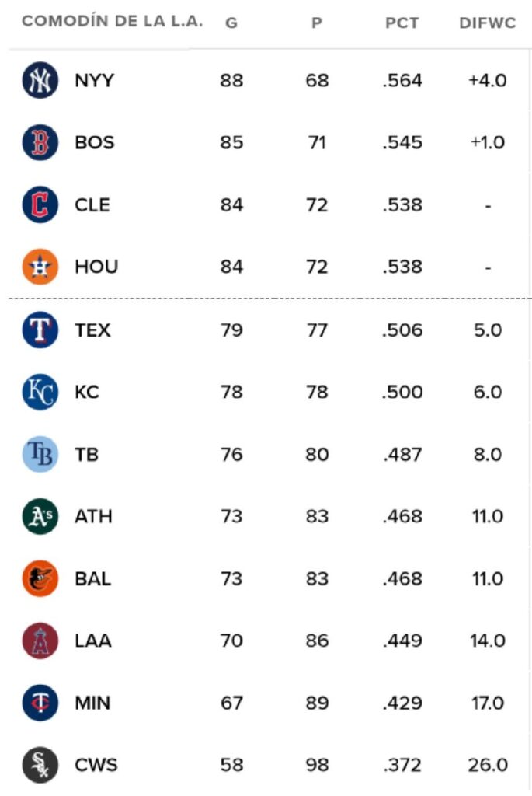Follow the BOS team name link
The width and height of the screenshot is (532, 796).
click(x=94, y=143)
